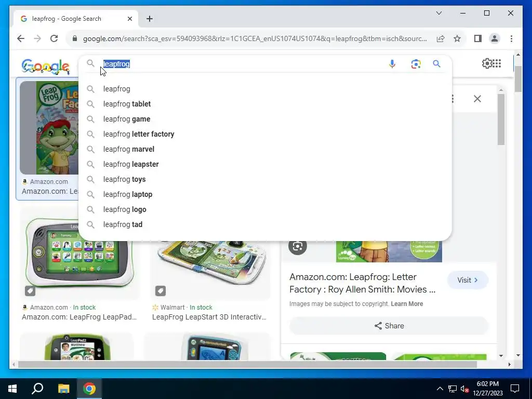Click the Google logo
Image resolution: width=532 pixels, height=399 pixels.
[x=46, y=66]
